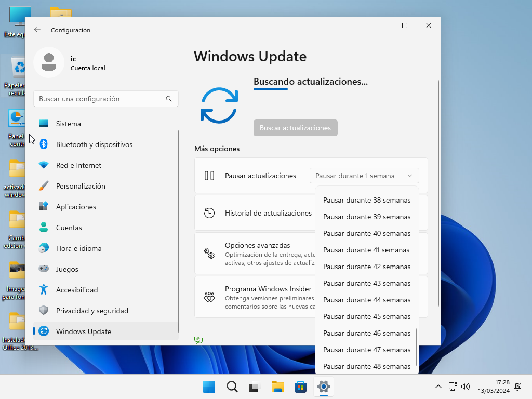
Task: Open File Explorer from taskbar
Action: pos(278,387)
